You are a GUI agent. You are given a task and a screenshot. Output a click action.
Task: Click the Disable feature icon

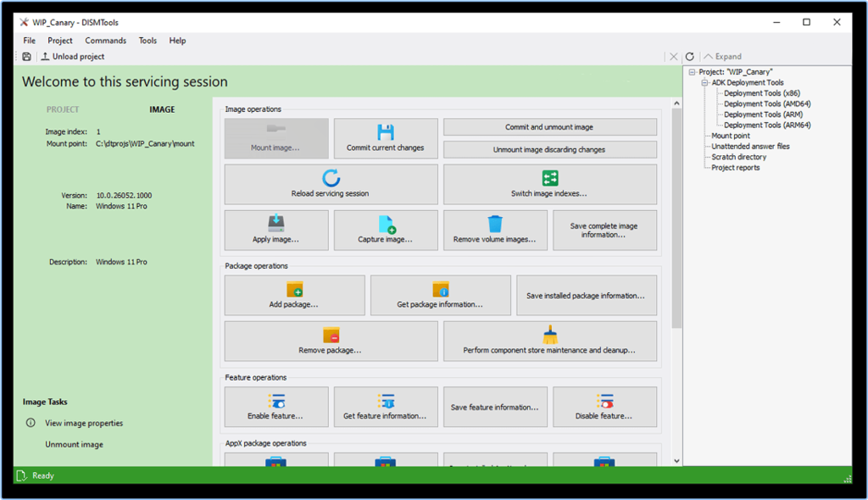604,401
